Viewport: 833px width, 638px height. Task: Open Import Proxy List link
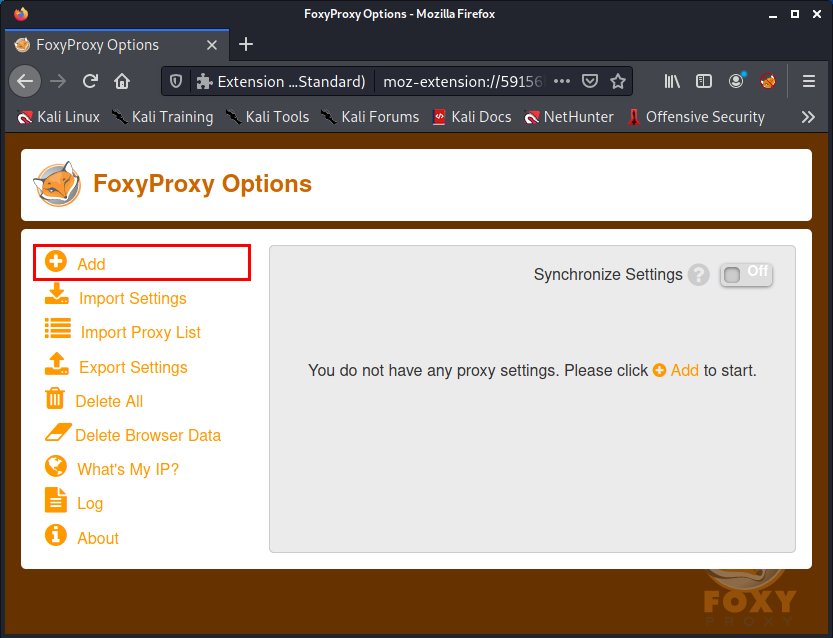(141, 333)
